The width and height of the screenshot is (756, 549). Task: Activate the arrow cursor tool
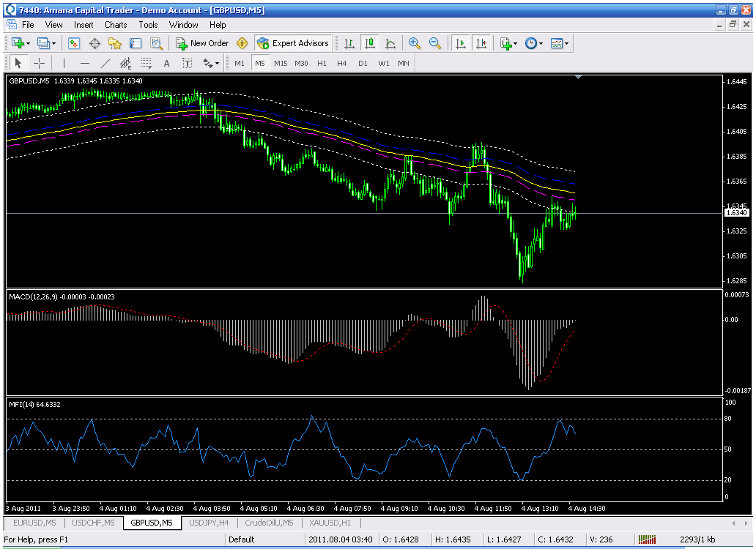[18, 63]
